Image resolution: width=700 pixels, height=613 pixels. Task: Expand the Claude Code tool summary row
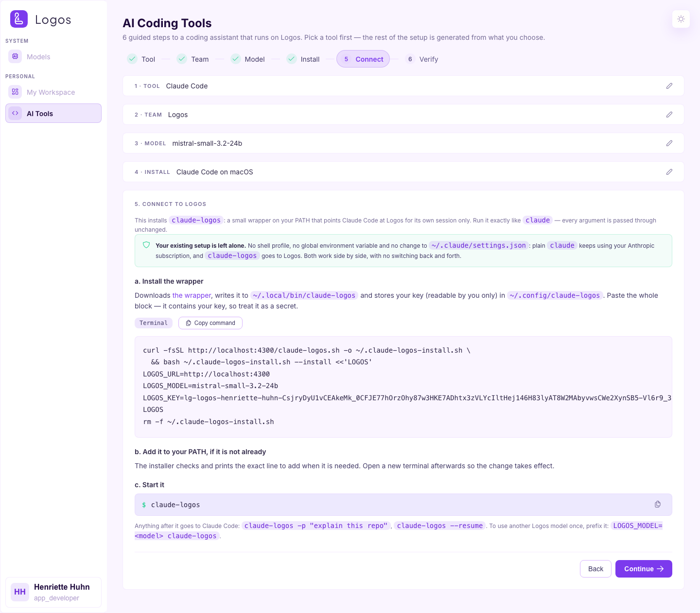pyautogui.click(x=403, y=86)
